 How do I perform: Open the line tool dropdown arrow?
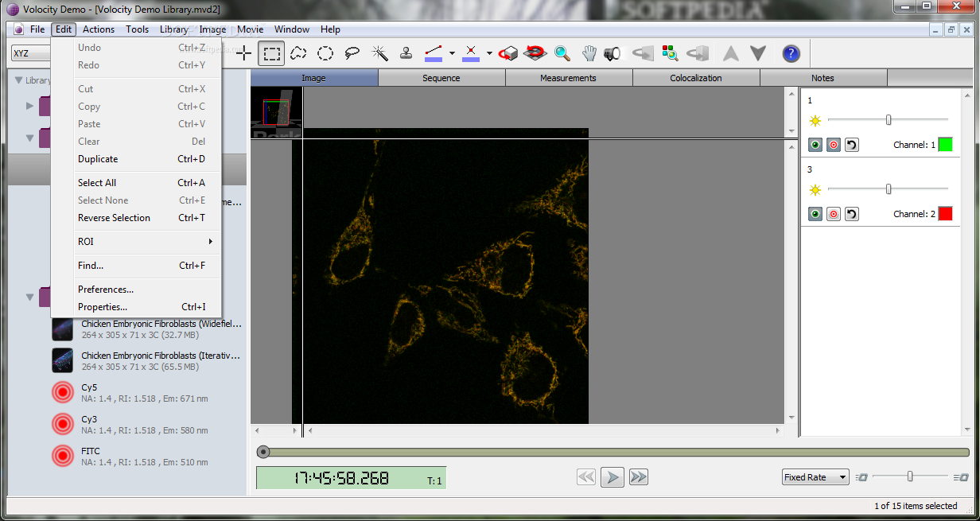452,53
